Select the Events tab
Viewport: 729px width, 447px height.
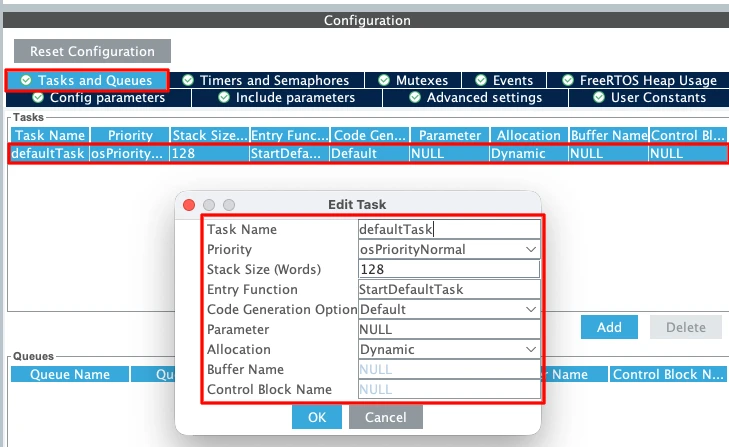pyautogui.click(x=505, y=80)
